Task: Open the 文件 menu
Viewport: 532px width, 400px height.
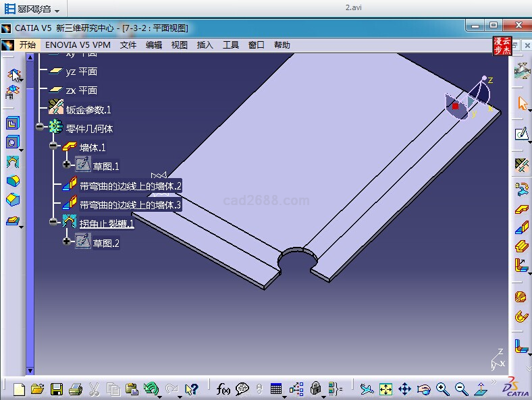Action: pyautogui.click(x=128, y=45)
